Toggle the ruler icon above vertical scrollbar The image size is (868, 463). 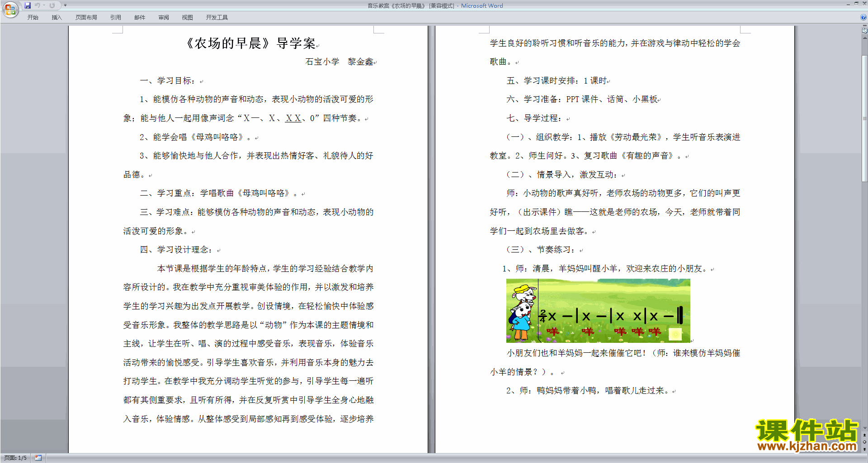point(864,31)
